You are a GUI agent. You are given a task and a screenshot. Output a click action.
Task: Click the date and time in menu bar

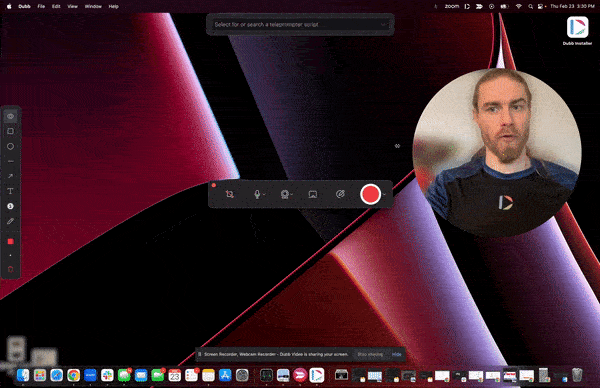click(x=572, y=6)
